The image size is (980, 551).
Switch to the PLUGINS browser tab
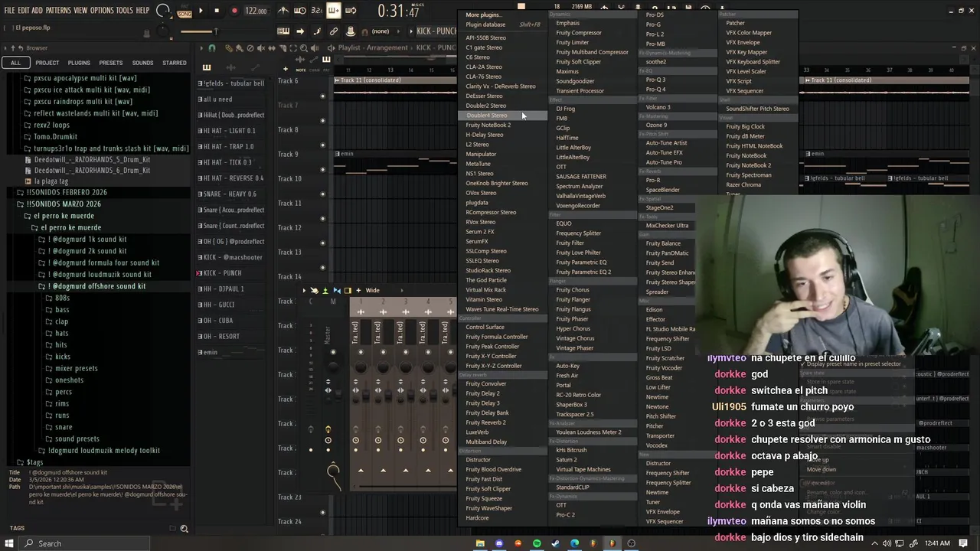[79, 63]
